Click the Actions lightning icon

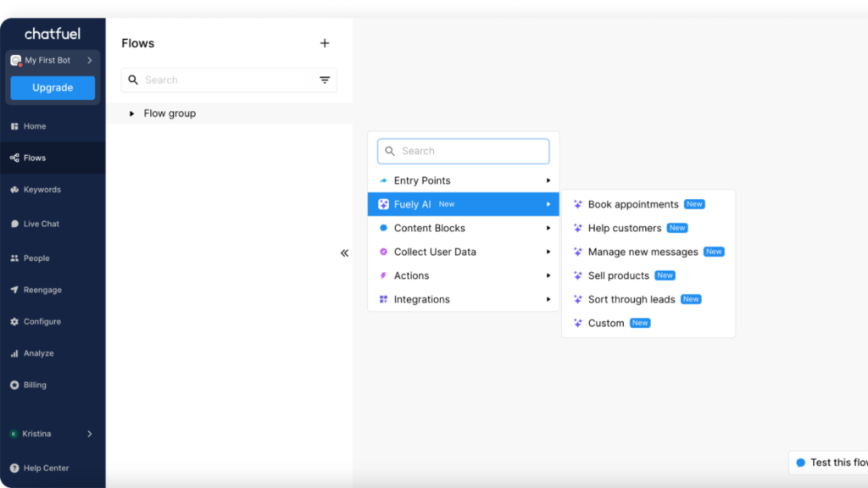pyautogui.click(x=383, y=275)
